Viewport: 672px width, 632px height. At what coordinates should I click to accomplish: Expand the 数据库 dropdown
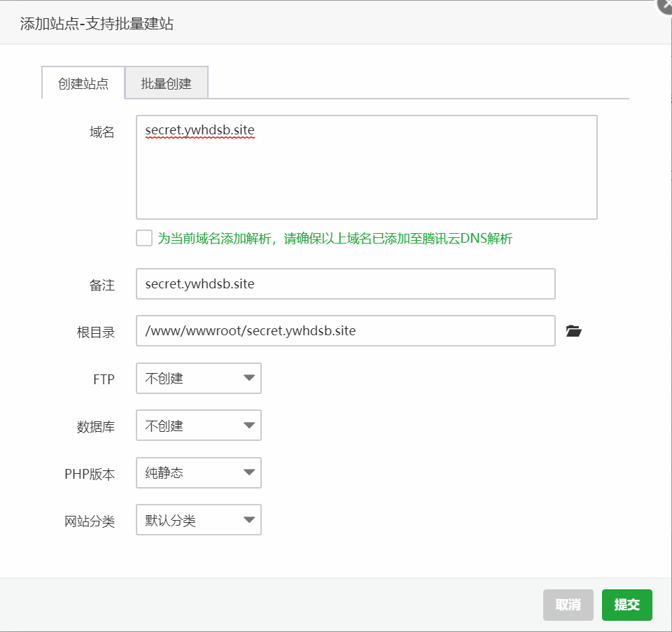pyautogui.click(x=198, y=426)
